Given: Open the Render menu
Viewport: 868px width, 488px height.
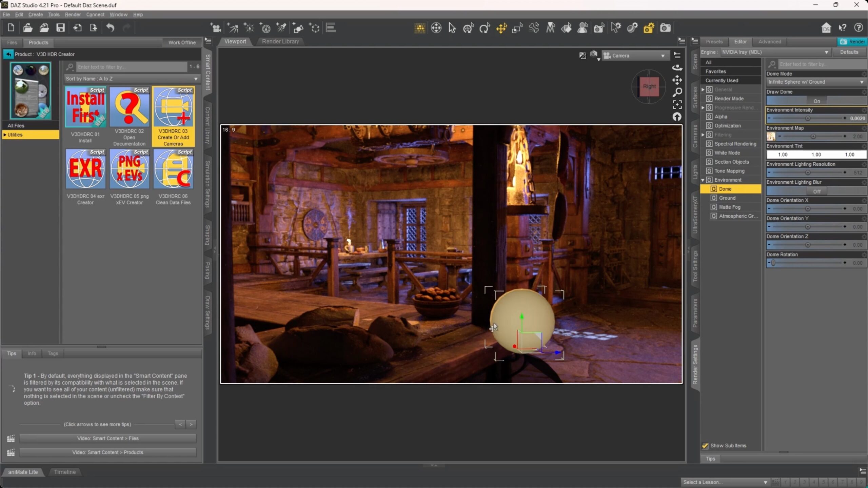Looking at the screenshot, I should (73, 15).
